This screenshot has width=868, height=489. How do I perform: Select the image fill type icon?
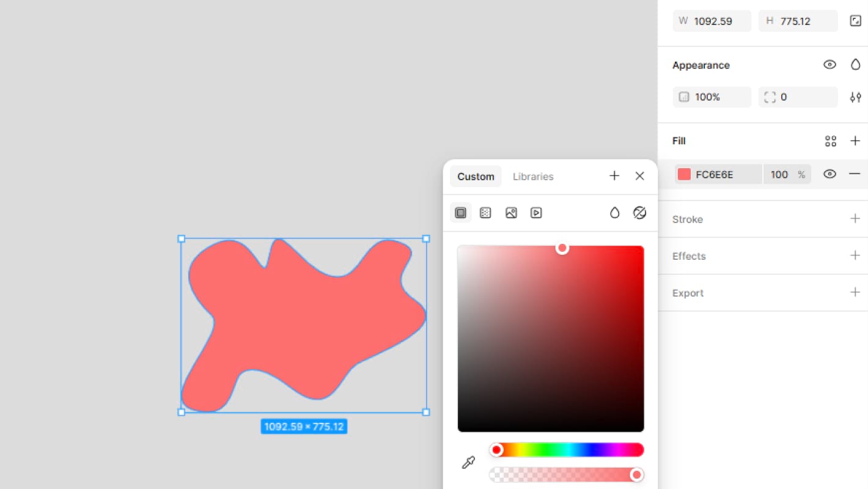pyautogui.click(x=511, y=213)
